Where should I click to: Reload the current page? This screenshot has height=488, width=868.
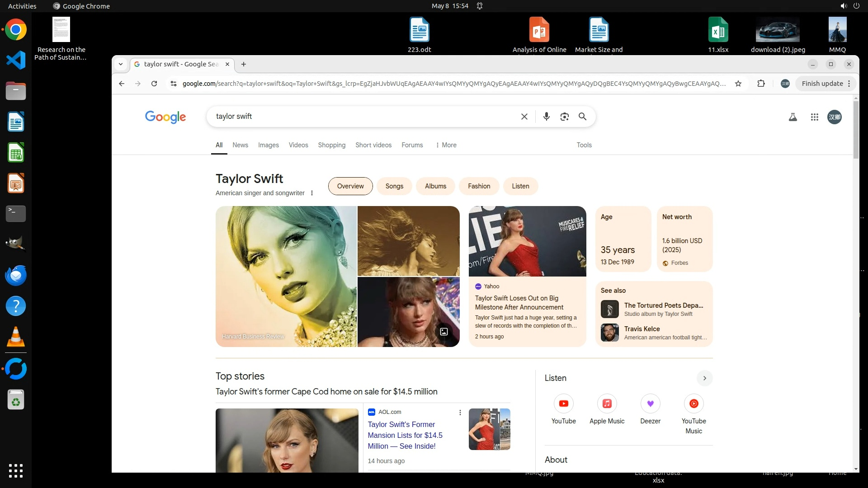(x=154, y=84)
